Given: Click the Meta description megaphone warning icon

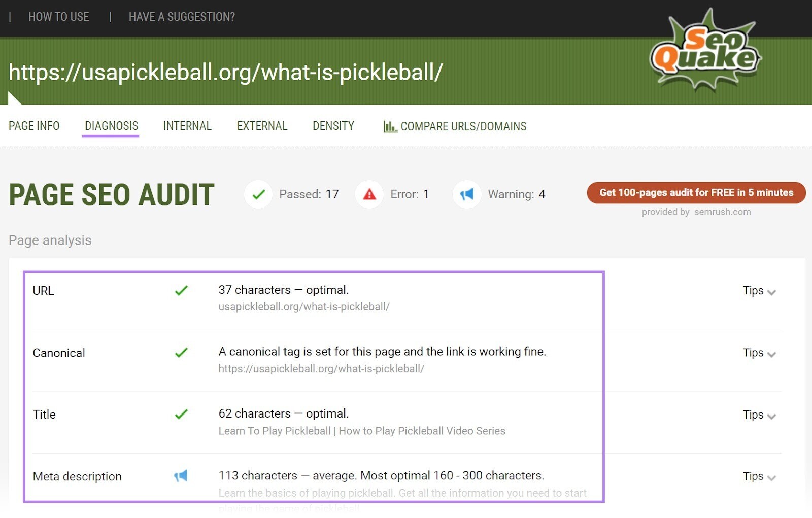Looking at the screenshot, I should tap(181, 476).
